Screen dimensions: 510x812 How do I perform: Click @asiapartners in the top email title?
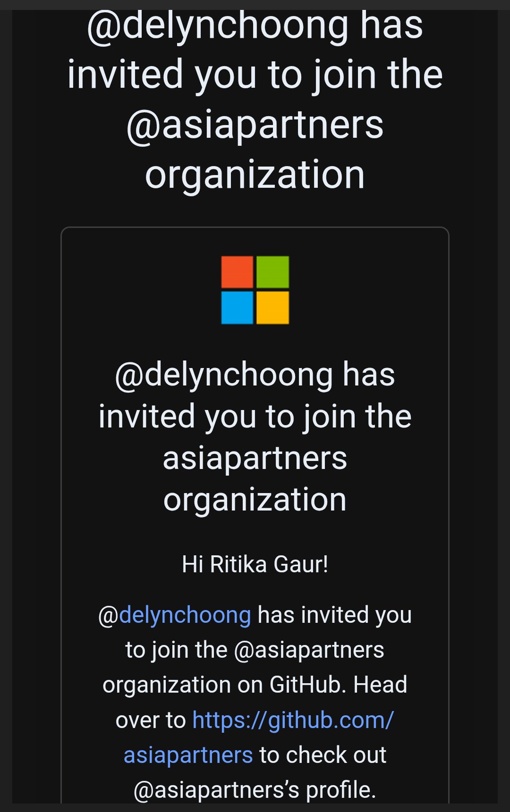point(255,126)
